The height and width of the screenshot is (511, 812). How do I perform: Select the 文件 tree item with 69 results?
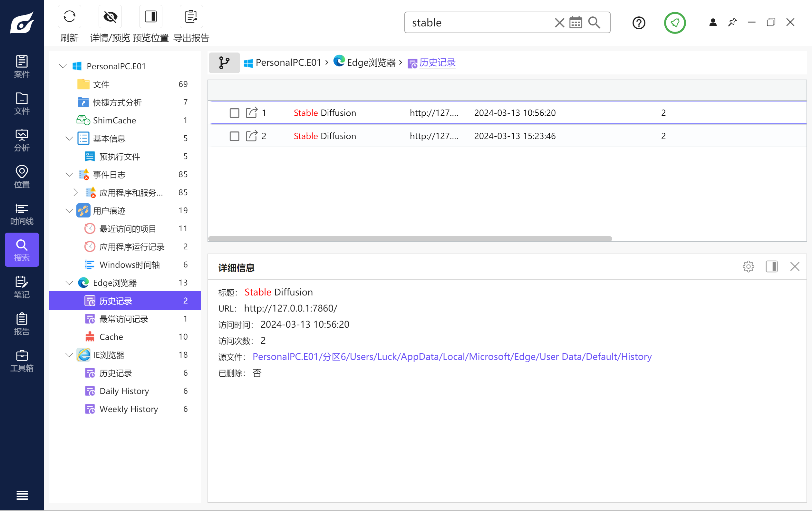click(125, 84)
